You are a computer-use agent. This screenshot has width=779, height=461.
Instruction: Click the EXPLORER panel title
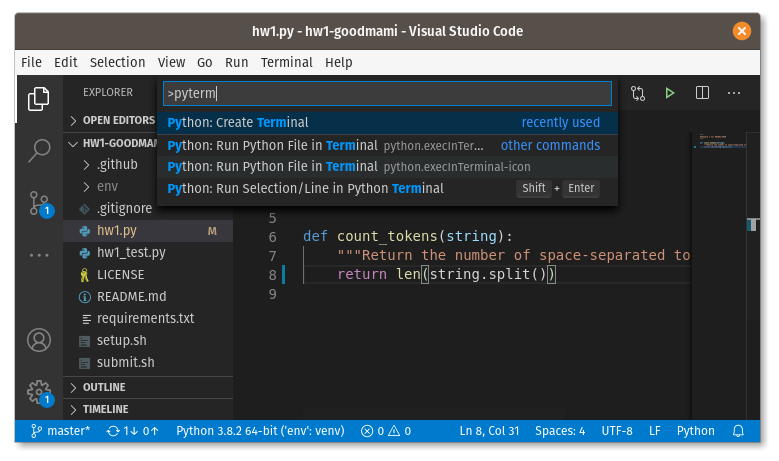tap(108, 92)
